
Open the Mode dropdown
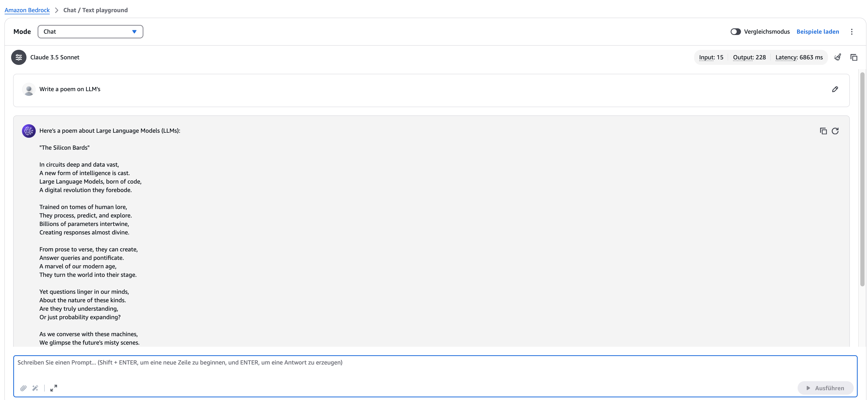pyautogui.click(x=90, y=32)
